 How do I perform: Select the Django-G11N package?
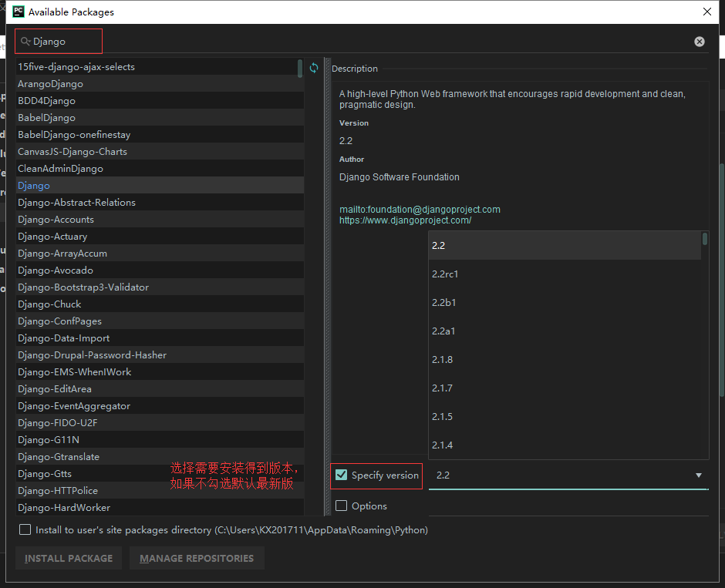coord(160,439)
